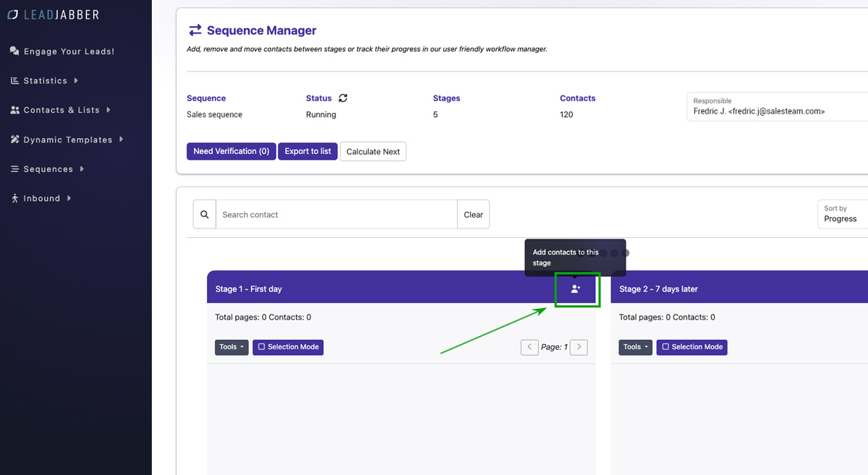This screenshot has width=868, height=475.
Task: Click the Statistics chart icon
Action: 14,81
